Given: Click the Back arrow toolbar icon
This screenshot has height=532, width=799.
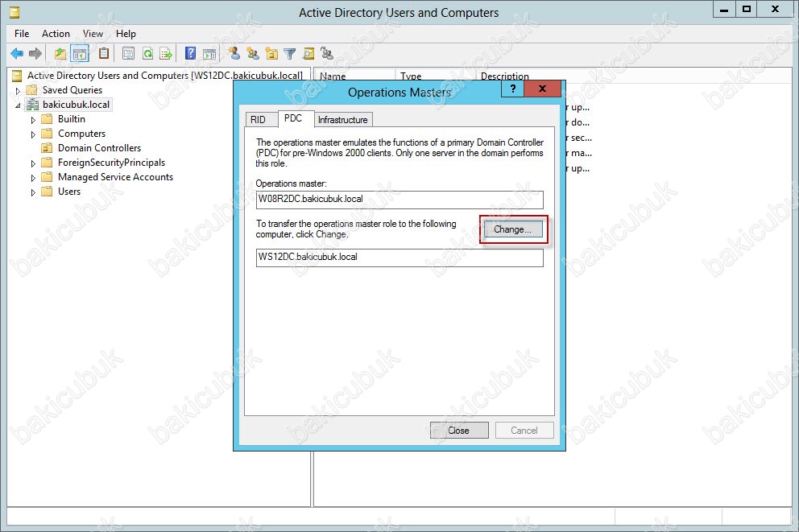Looking at the screenshot, I should [17, 53].
